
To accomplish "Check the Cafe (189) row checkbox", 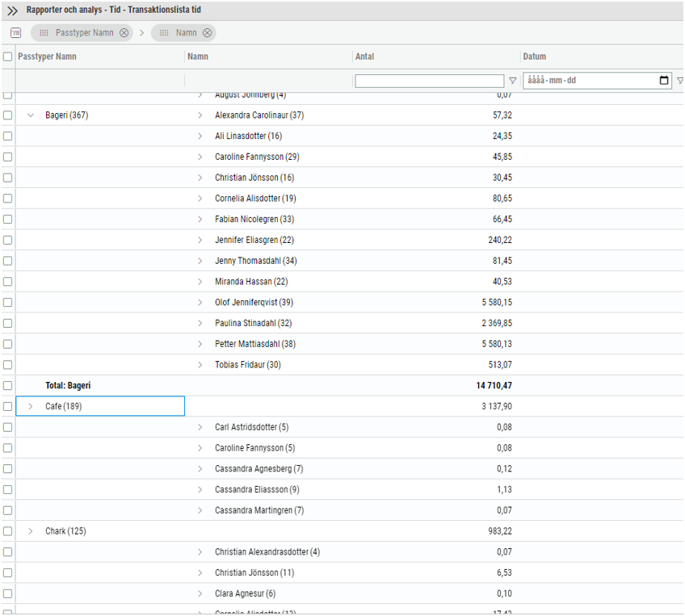I will tap(7, 406).
